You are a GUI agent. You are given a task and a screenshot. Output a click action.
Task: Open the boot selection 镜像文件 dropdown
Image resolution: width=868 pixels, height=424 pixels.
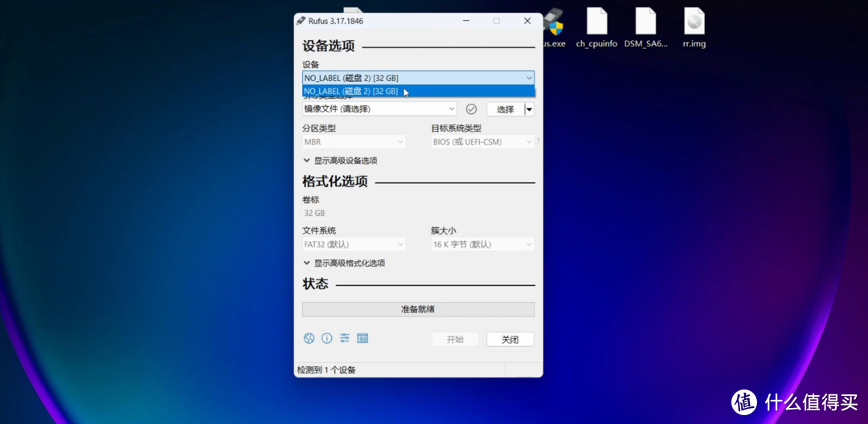(x=379, y=109)
